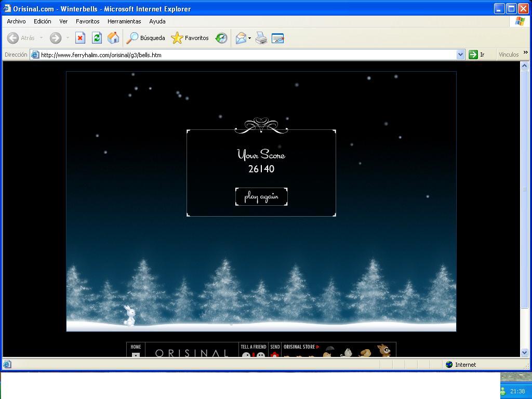Open the Archivo menu

(16, 21)
